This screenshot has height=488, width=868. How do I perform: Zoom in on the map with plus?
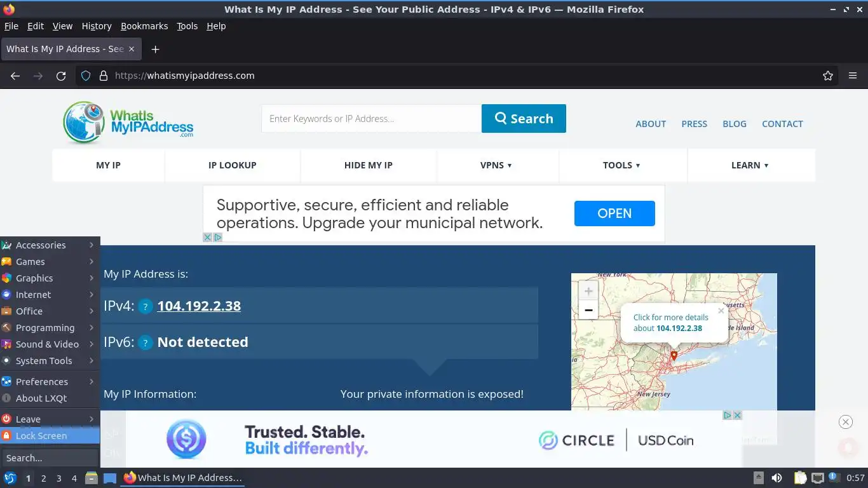click(x=588, y=291)
